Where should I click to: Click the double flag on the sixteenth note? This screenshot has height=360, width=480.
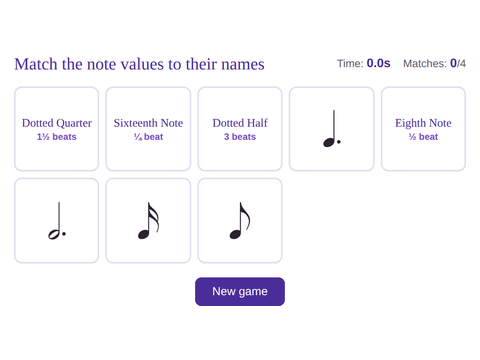tap(154, 217)
